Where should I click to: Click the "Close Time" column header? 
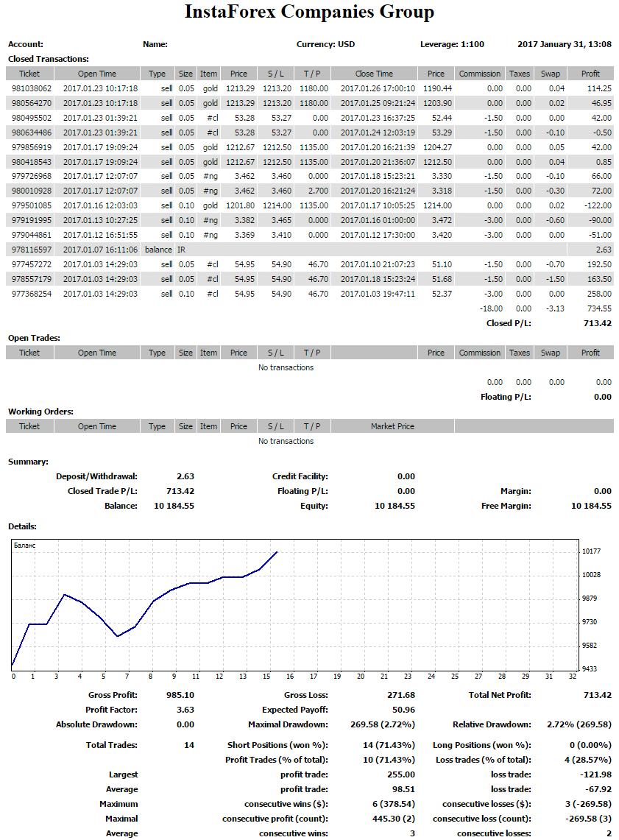click(x=374, y=74)
